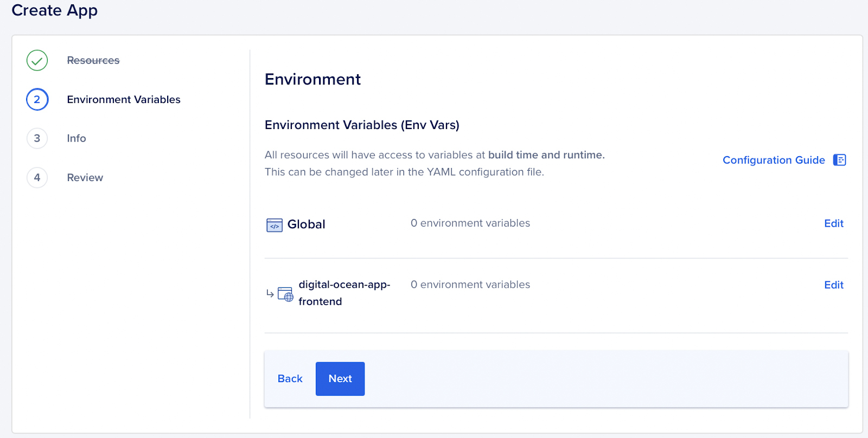Click the Global "0 environment variables" text
The width and height of the screenshot is (868, 438).
(470, 223)
